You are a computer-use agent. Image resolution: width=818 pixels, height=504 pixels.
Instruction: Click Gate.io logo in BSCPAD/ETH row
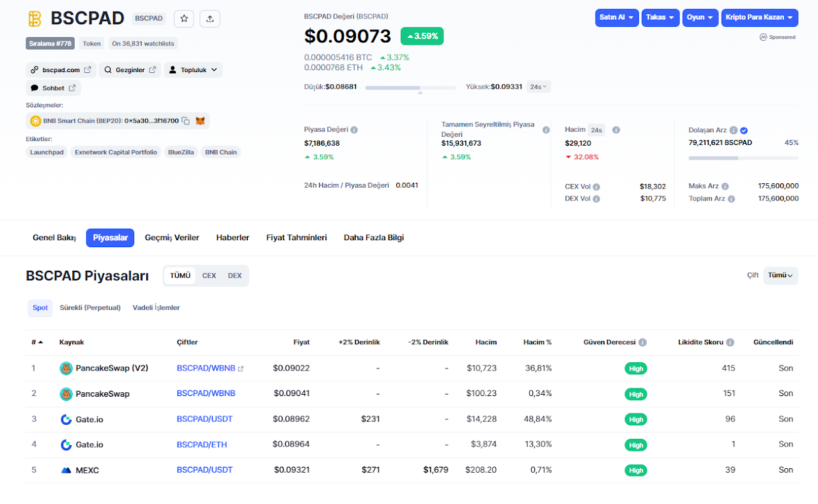[66, 445]
